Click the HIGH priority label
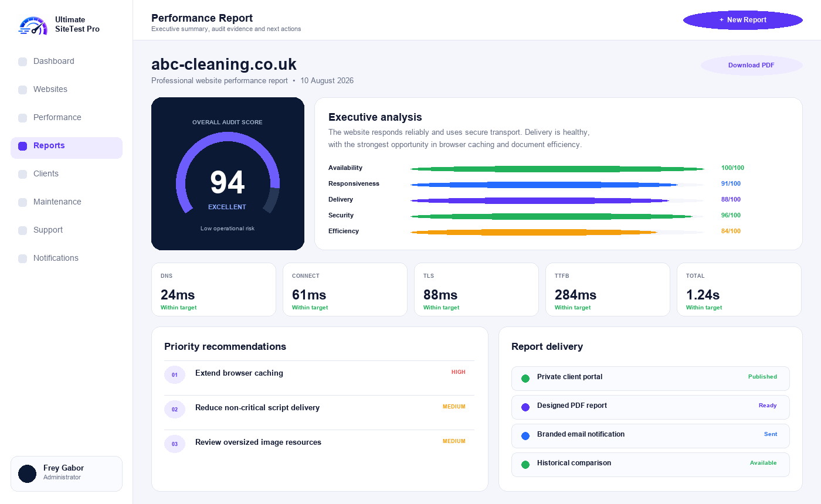Viewport: 821px width, 504px height. pos(459,372)
